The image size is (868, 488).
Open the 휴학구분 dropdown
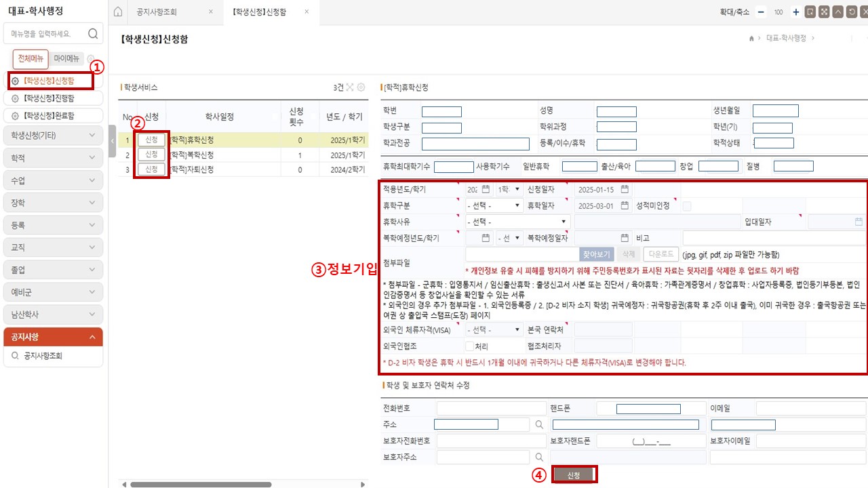[494, 205]
